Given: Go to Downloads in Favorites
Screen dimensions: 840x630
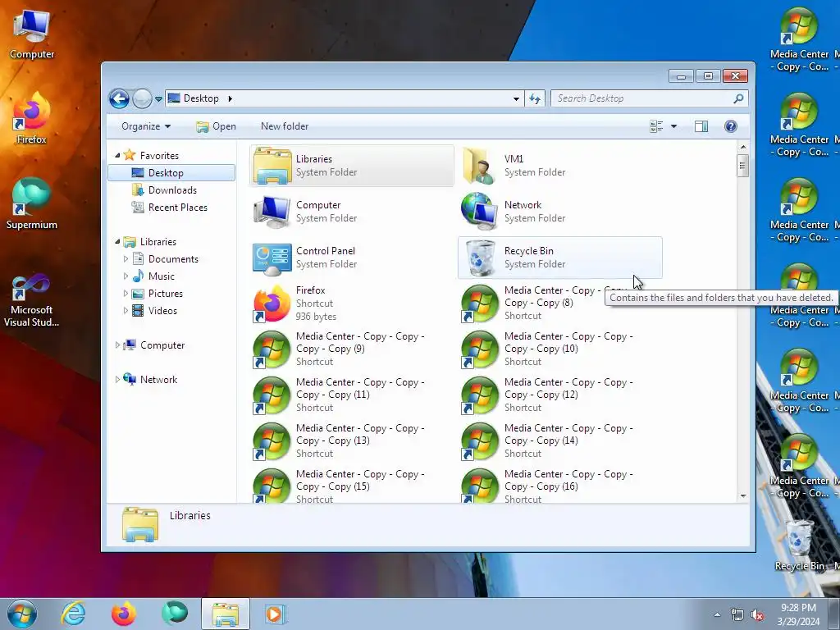Looking at the screenshot, I should 172,190.
